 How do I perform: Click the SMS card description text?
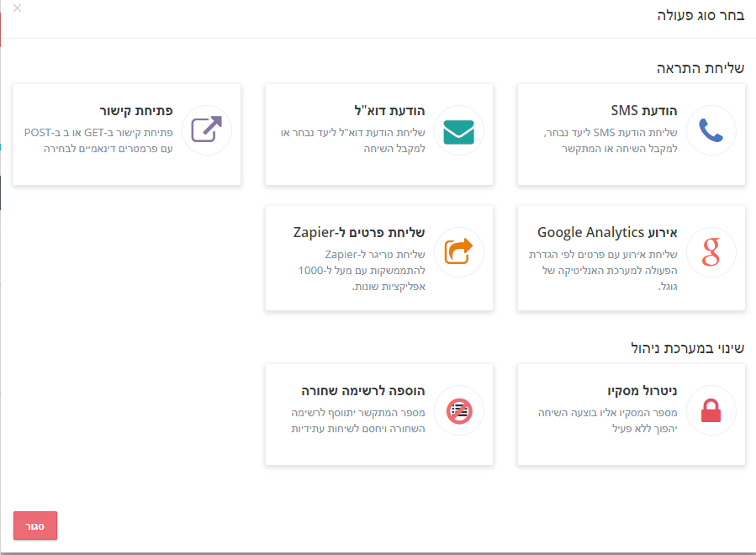(611, 140)
